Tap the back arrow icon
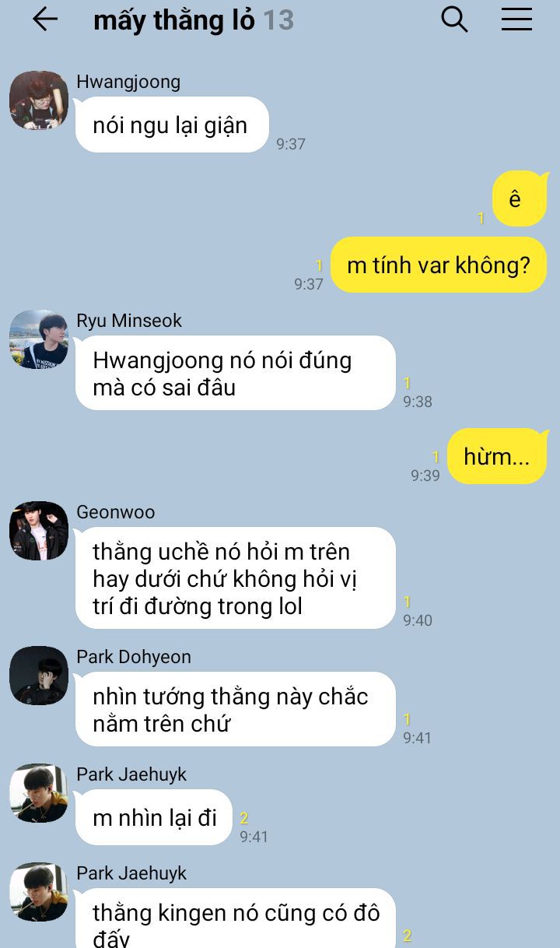 click(45, 19)
